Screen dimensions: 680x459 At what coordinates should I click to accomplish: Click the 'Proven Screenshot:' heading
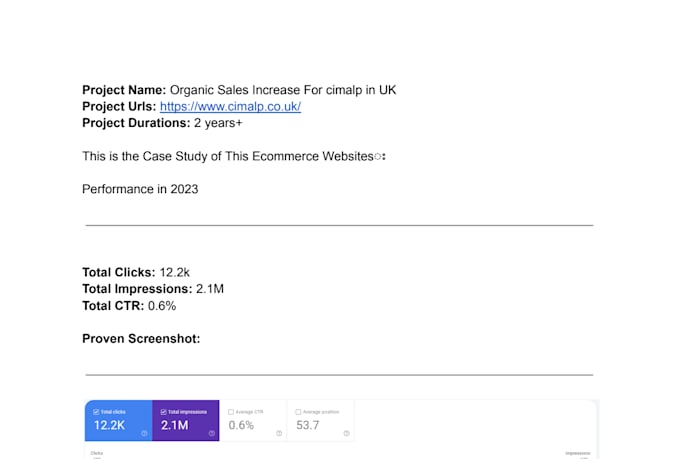141,338
